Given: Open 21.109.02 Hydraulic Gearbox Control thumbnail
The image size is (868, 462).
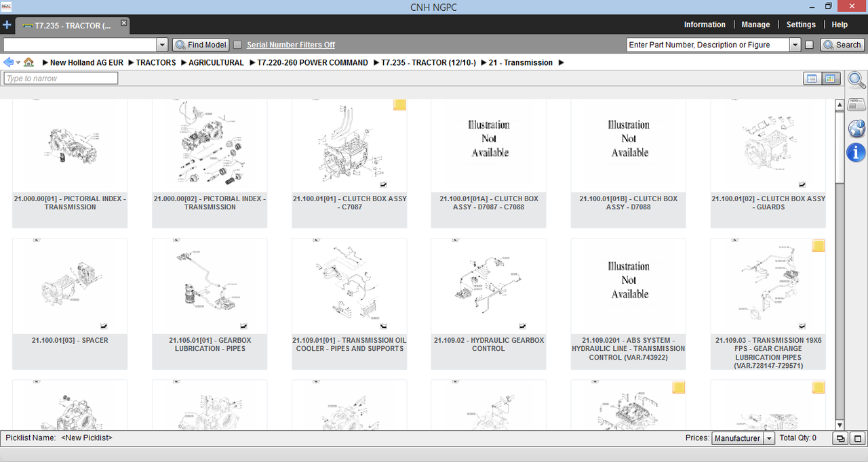Looking at the screenshot, I should click(489, 286).
